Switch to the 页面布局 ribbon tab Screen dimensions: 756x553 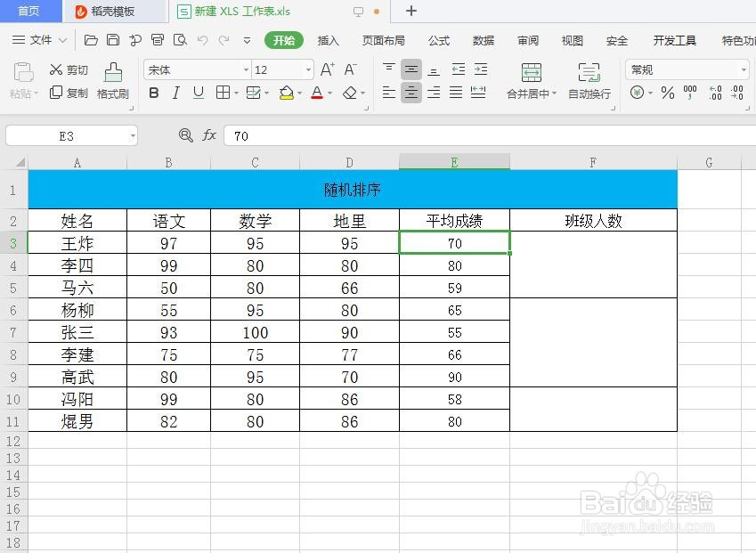click(383, 40)
